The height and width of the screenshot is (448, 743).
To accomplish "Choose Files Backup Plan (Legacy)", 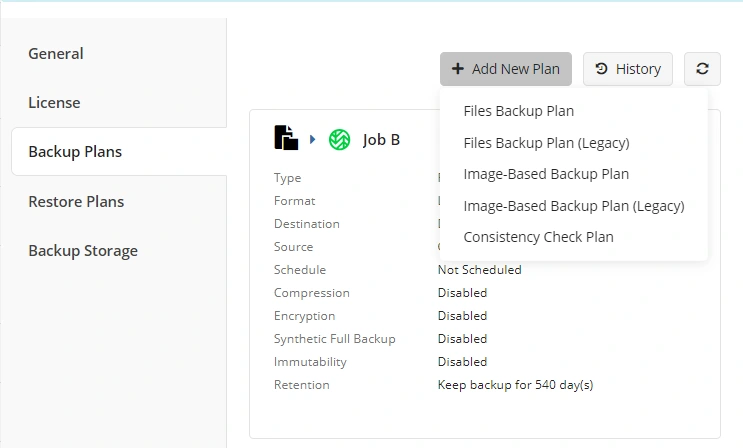I will coord(546,143).
